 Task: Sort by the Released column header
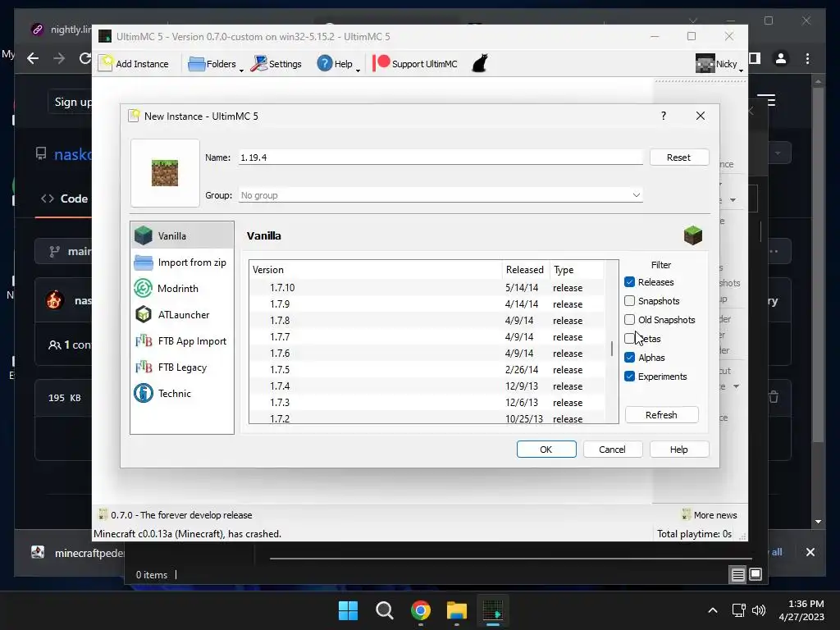tap(526, 269)
